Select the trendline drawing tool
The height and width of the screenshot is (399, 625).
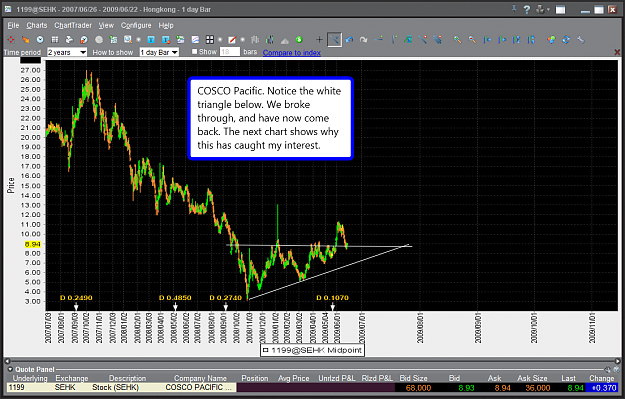tap(334, 39)
